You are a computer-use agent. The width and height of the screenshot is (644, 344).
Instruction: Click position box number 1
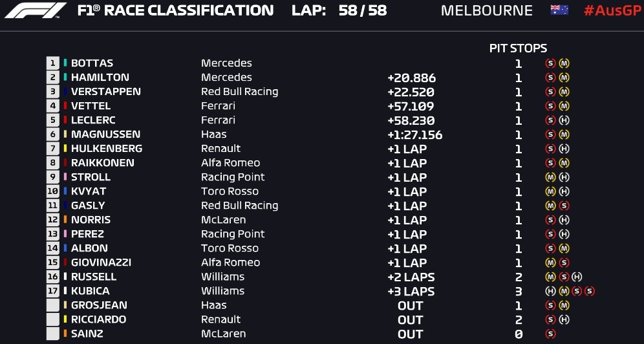pyautogui.click(x=52, y=63)
